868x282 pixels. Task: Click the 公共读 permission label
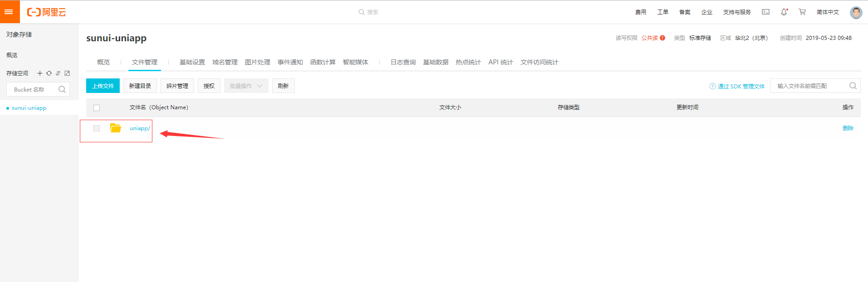tap(649, 38)
